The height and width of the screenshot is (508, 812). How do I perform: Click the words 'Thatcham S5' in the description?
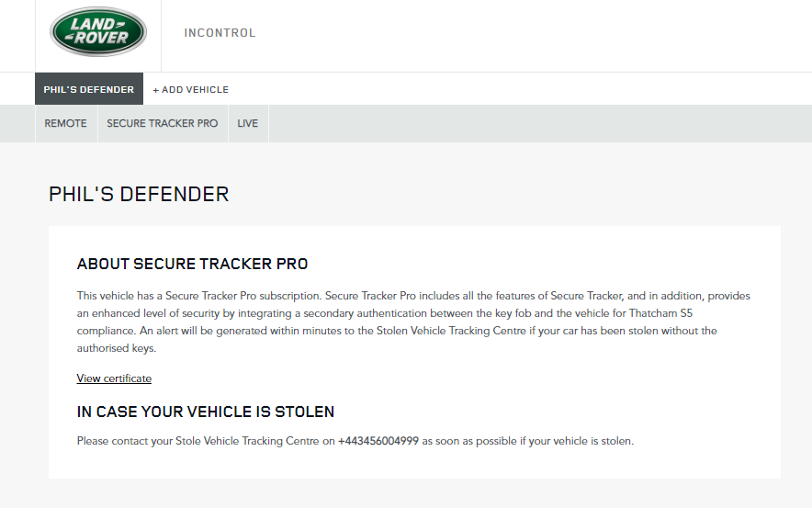[660, 313]
